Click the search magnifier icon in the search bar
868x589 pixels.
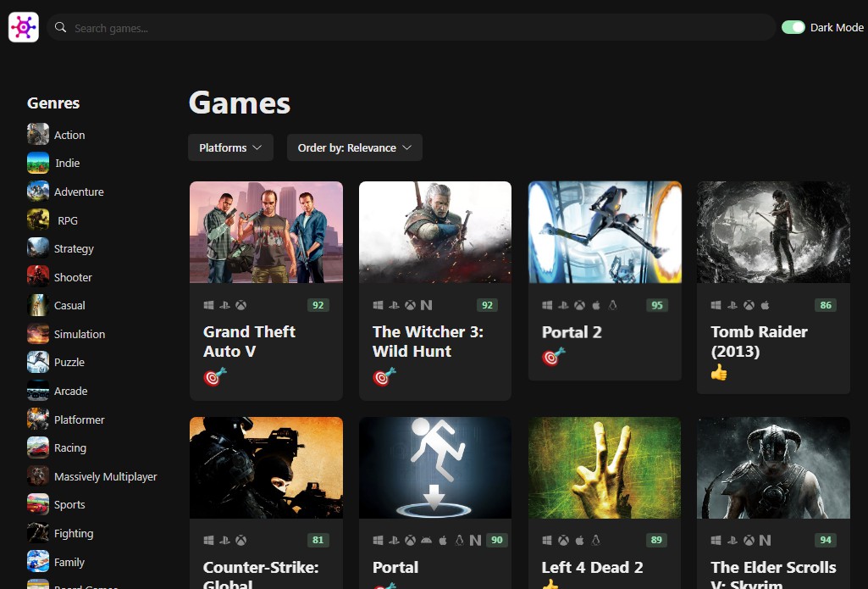[60, 27]
